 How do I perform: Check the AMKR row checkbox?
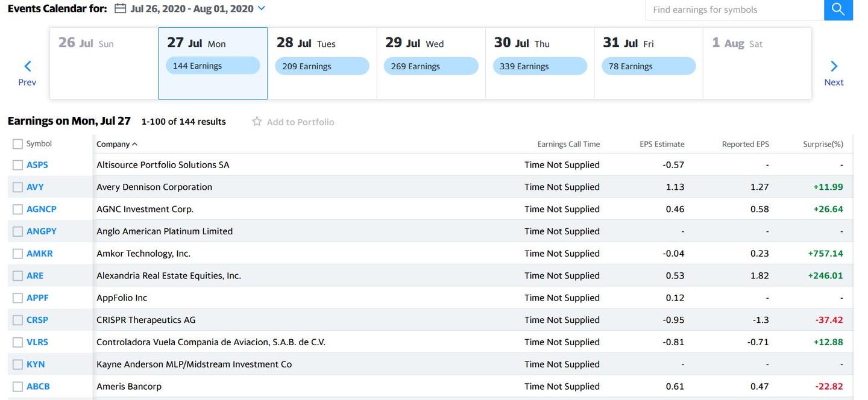(17, 254)
